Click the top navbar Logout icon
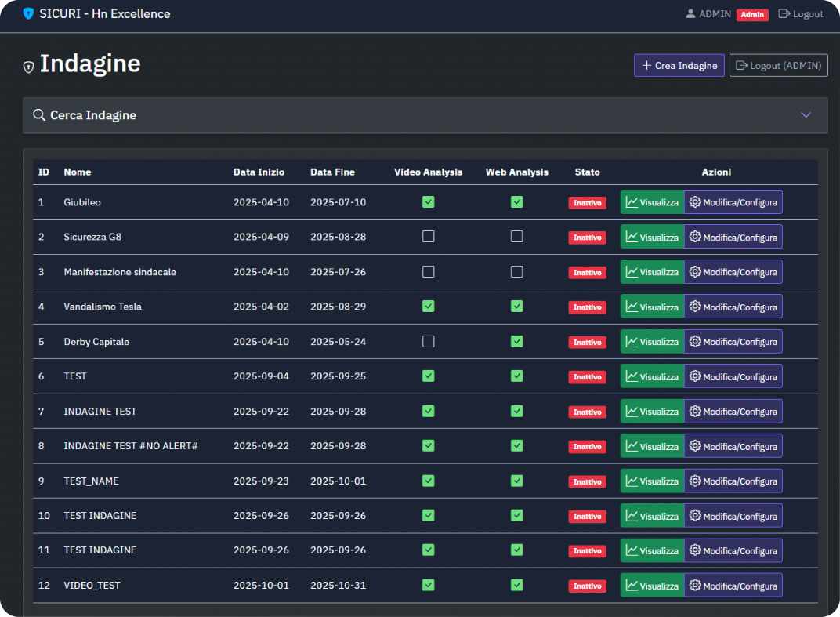 pos(784,13)
